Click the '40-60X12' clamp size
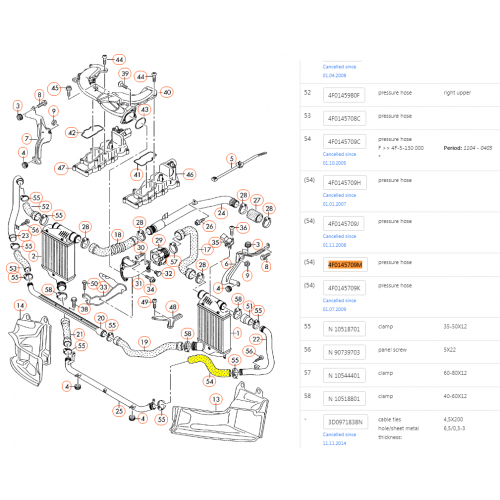500x500 pixels. [x=455, y=396]
